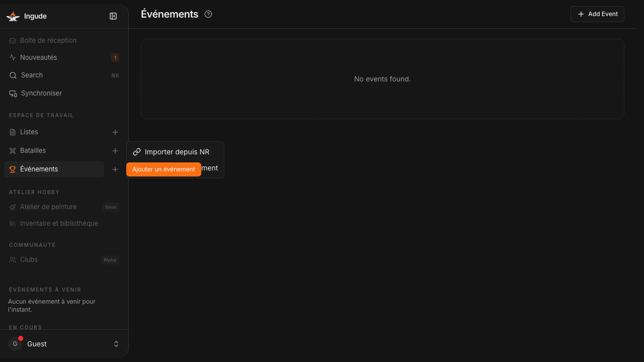The height and width of the screenshot is (362, 644).
Task: Open the Événements help question-mark icon
Action: click(208, 14)
